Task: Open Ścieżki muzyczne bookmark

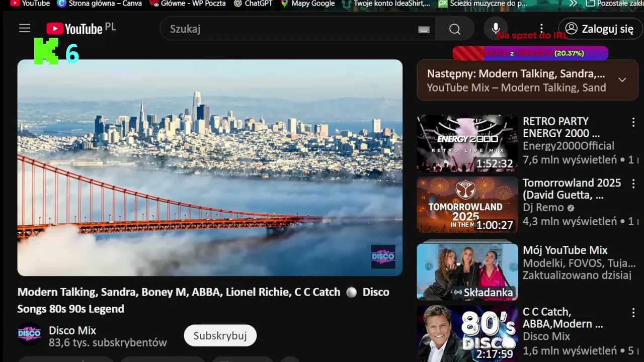Action: pos(483,4)
